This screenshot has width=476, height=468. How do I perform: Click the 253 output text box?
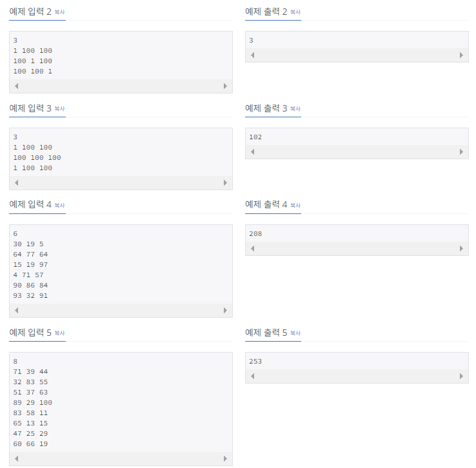pyautogui.click(x=357, y=367)
